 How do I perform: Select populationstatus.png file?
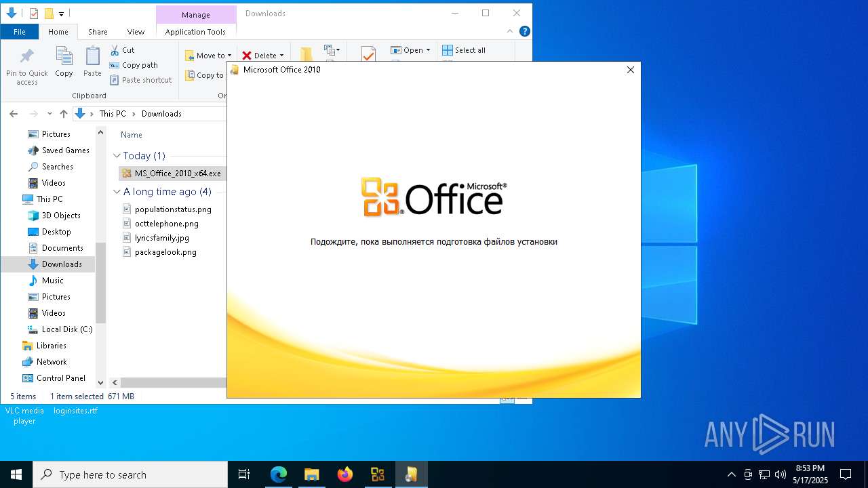167,209
